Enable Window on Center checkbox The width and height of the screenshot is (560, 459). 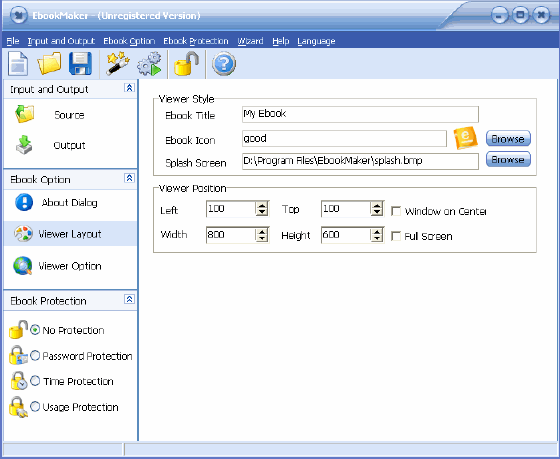pyautogui.click(x=396, y=211)
